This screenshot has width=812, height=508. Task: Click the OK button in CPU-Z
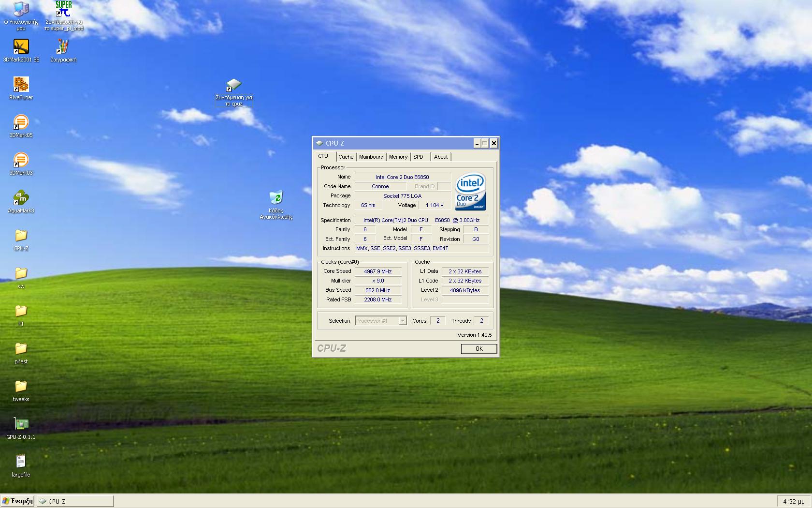coord(479,349)
